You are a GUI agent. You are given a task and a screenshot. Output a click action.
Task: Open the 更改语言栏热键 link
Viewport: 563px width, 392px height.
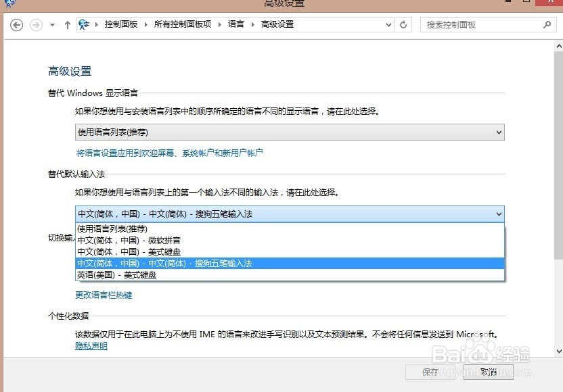tap(103, 295)
